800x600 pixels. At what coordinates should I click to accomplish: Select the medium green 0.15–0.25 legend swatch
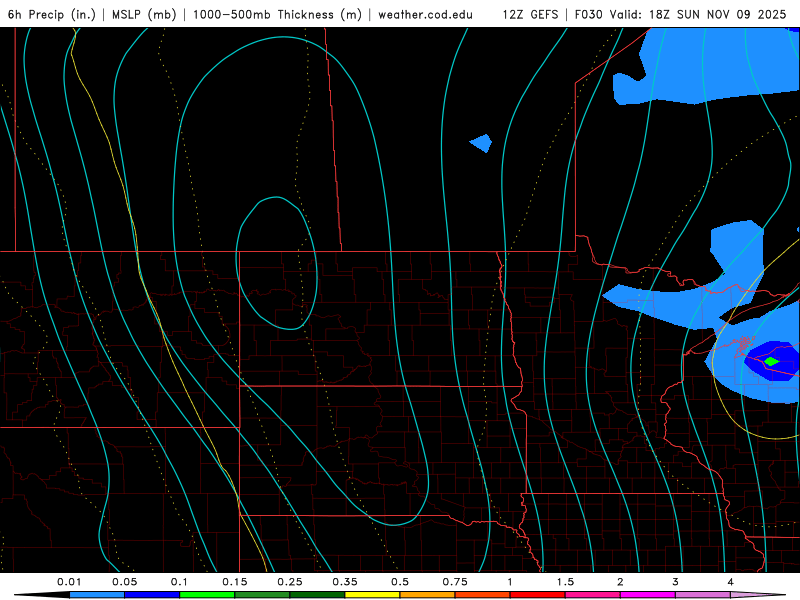pyautogui.click(x=262, y=595)
